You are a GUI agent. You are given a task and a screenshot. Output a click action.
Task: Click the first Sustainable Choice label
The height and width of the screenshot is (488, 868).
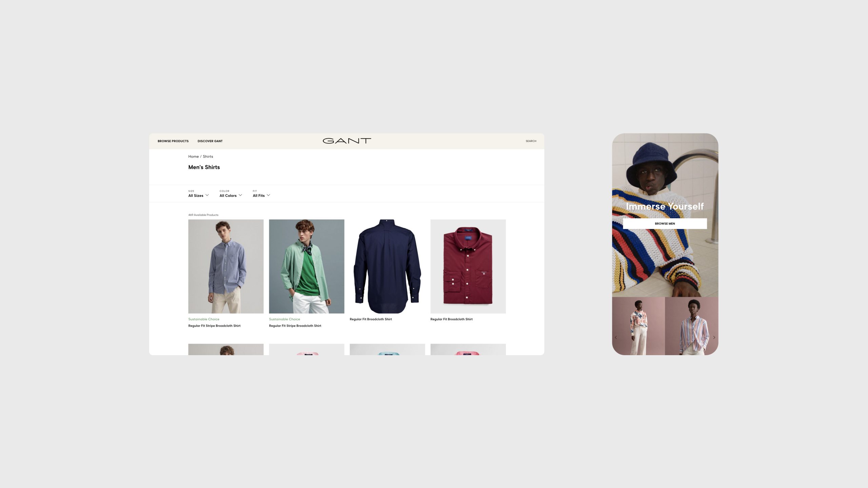tap(204, 319)
